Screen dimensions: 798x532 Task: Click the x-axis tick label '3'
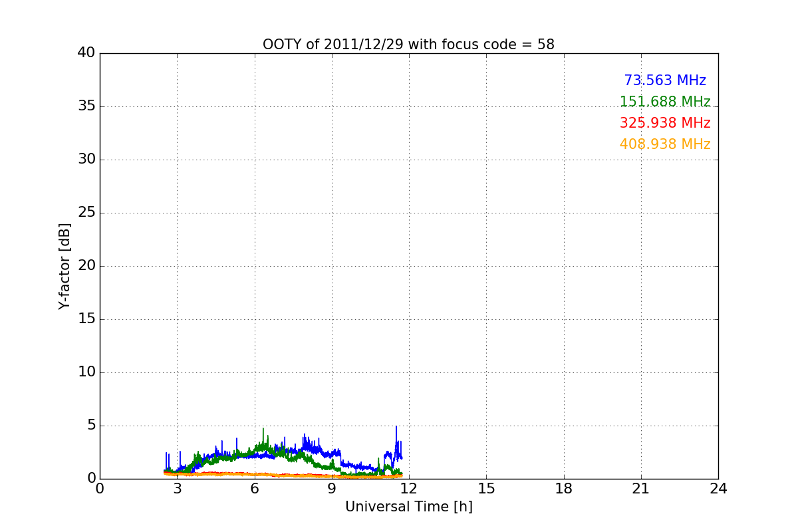click(x=177, y=489)
